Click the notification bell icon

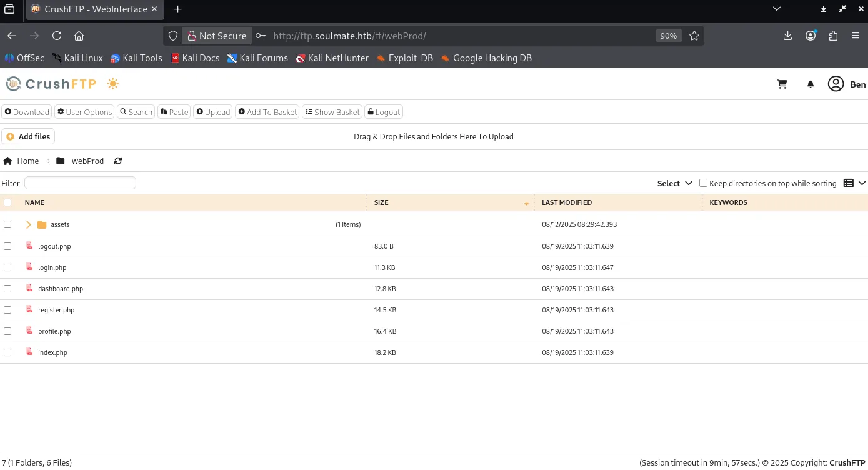tap(811, 84)
